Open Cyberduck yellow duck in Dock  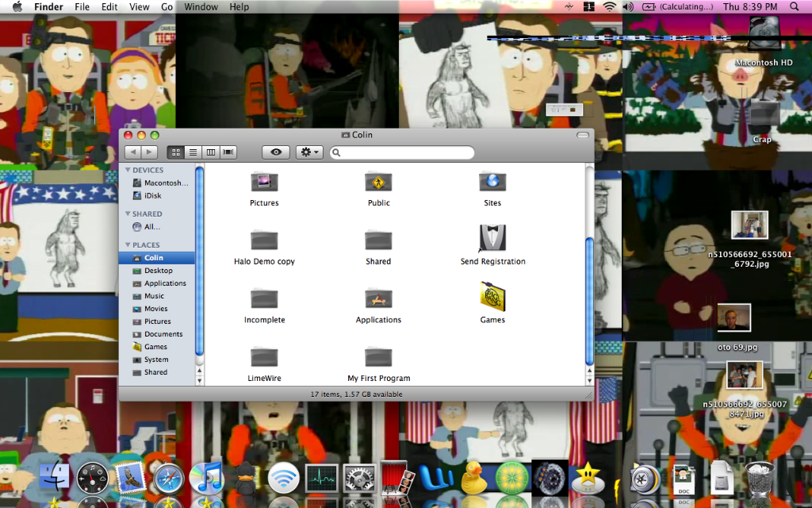coord(473,478)
